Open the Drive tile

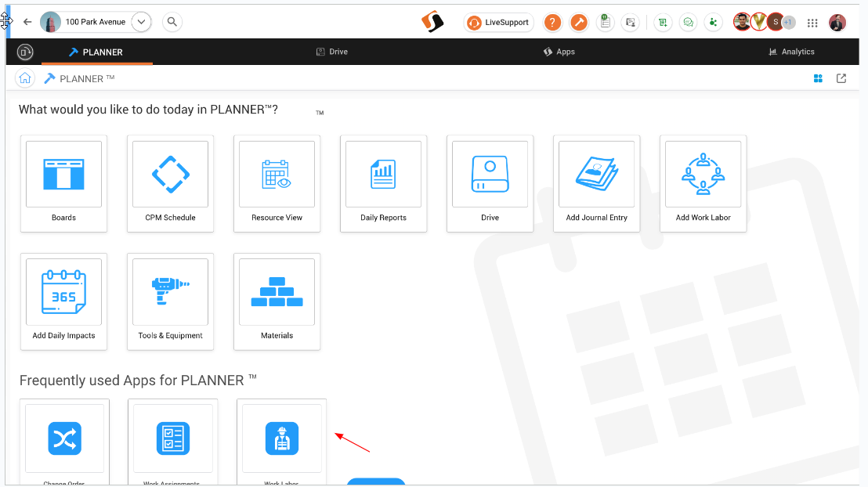tap(490, 183)
